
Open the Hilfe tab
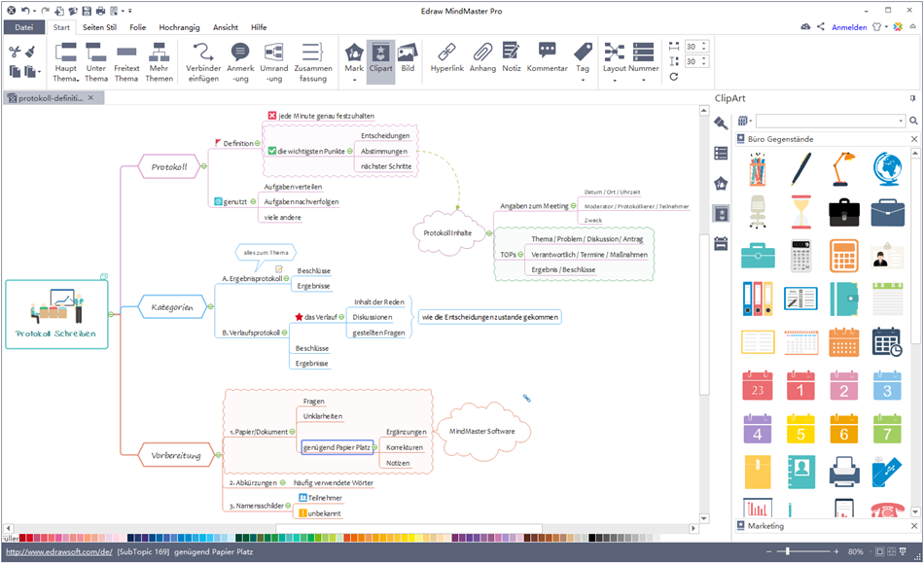[259, 27]
